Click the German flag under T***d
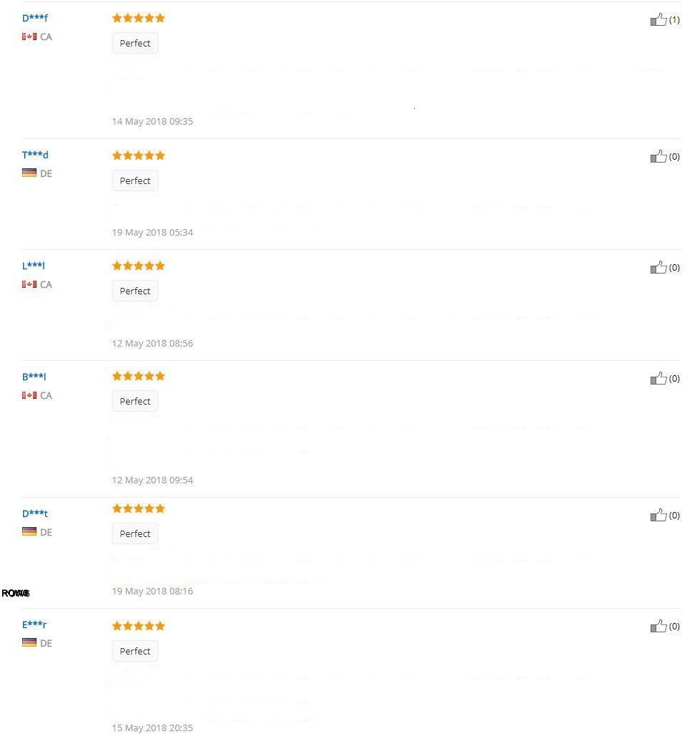Image resolution: width=700 pixels, height=744 pixels. tap(29, 173)
